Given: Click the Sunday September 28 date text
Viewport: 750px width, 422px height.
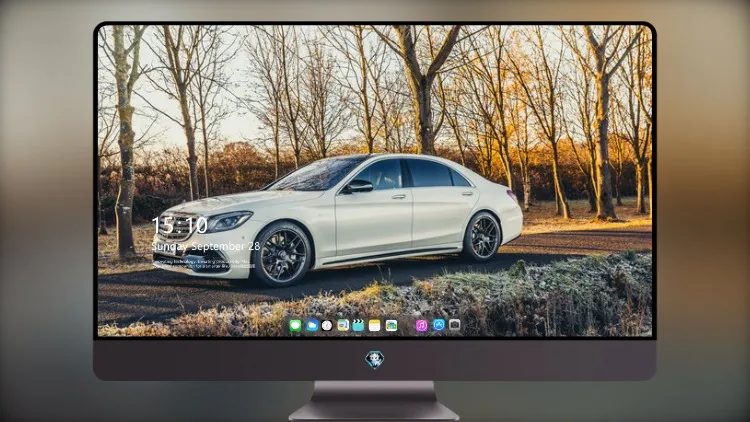Looking at the screenshot, I should tap(206, 246).
